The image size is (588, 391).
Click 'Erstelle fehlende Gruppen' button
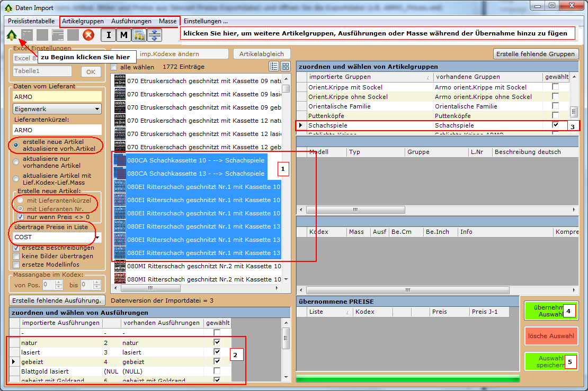(536, 54)
